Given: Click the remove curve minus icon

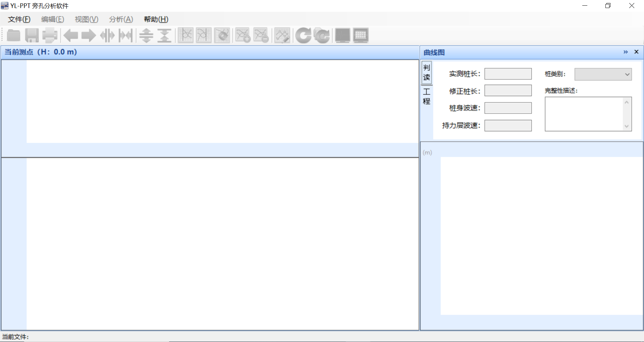Looking at the screenshot, I should coord(261,36).
